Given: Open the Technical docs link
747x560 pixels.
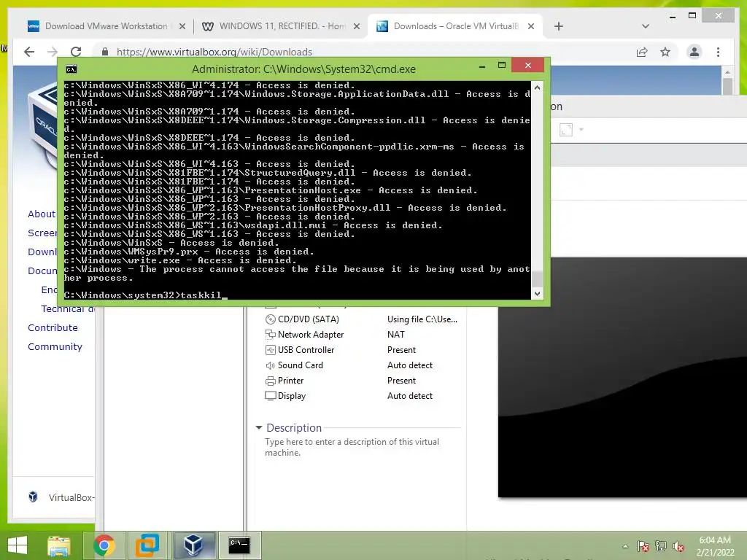Looking at the screenshot, I should click(x=68, y=308).
